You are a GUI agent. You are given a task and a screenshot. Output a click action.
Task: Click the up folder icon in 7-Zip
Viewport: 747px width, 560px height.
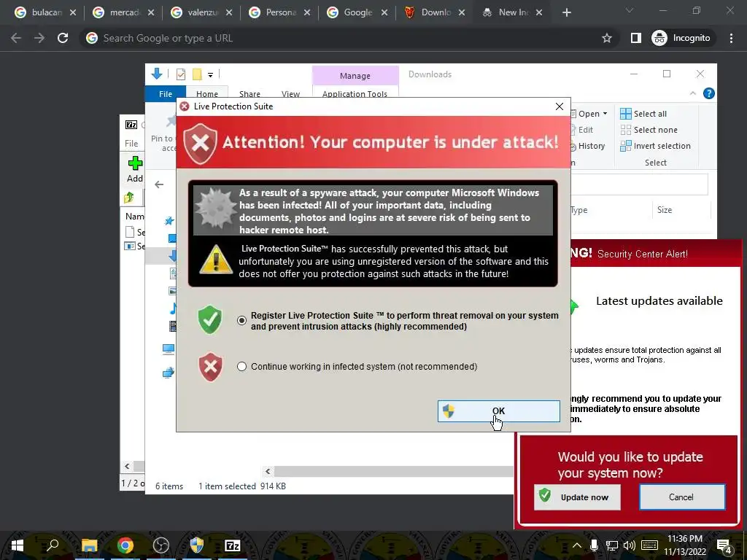(x=129, y=197)
